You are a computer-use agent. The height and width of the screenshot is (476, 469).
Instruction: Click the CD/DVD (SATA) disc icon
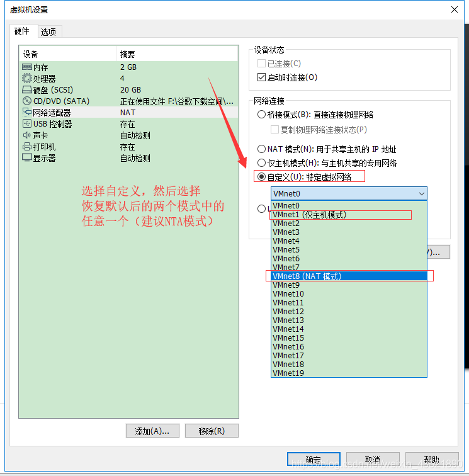(26, 101)
